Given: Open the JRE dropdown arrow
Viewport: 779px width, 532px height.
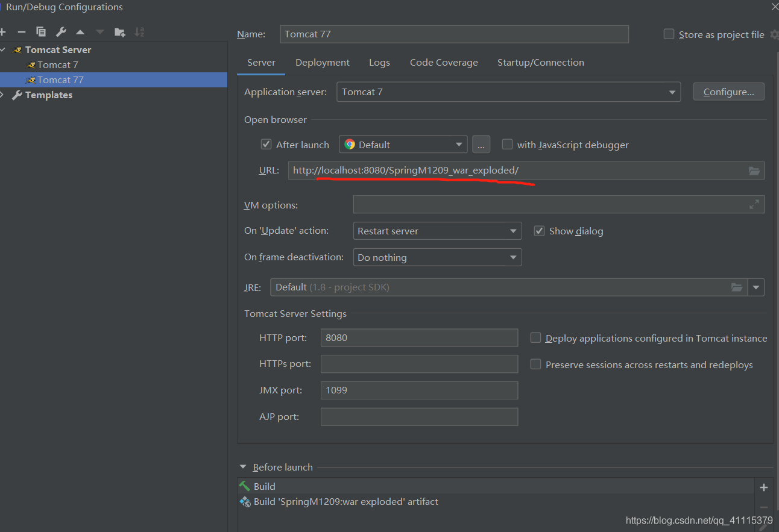Looking at the screenshot, I should click(x=756, y=287).
